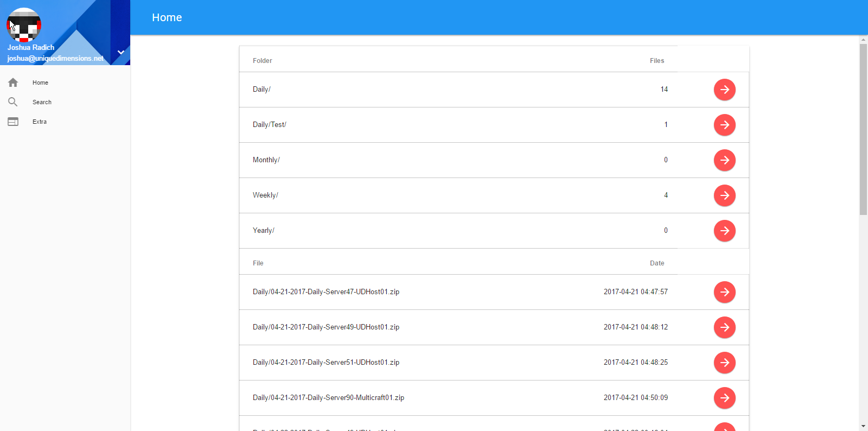
Task: Click the arrow button for Daily/ folder
Action: [724, 90]
